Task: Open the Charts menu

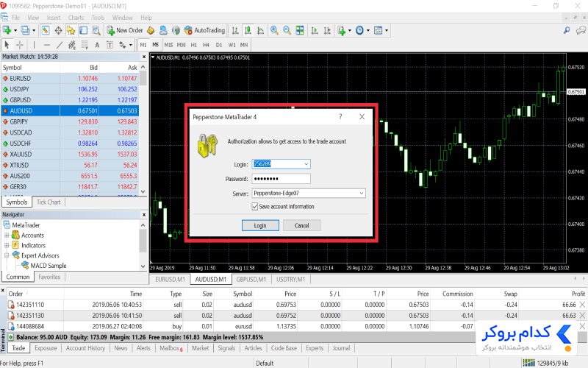Action: tap(76, 18)
